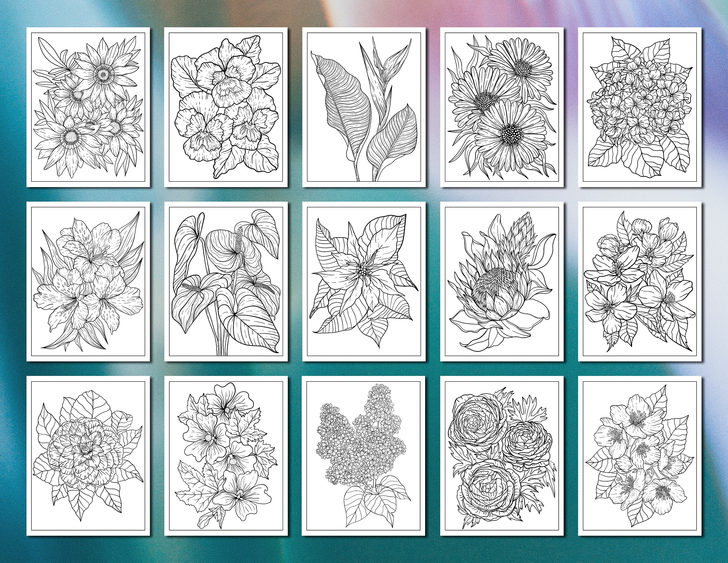
Task: Open the apple blossom branch page
Action: pos(640,281)
